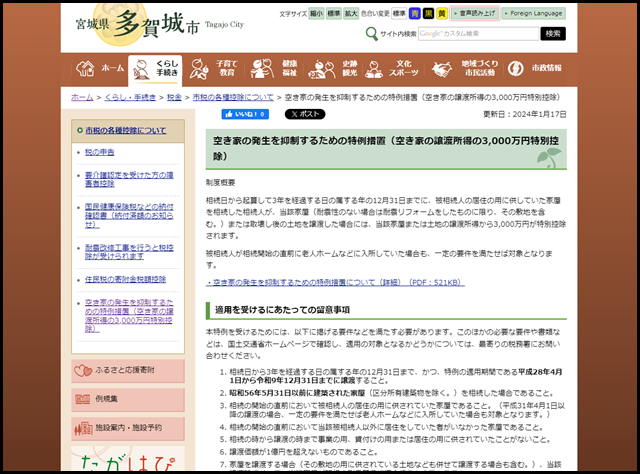Click the 適用を受けるにあたっての留意事項 heading
The width and height of the screenshot is (640, 474).
pyautogui.click(x=282, y=310)
